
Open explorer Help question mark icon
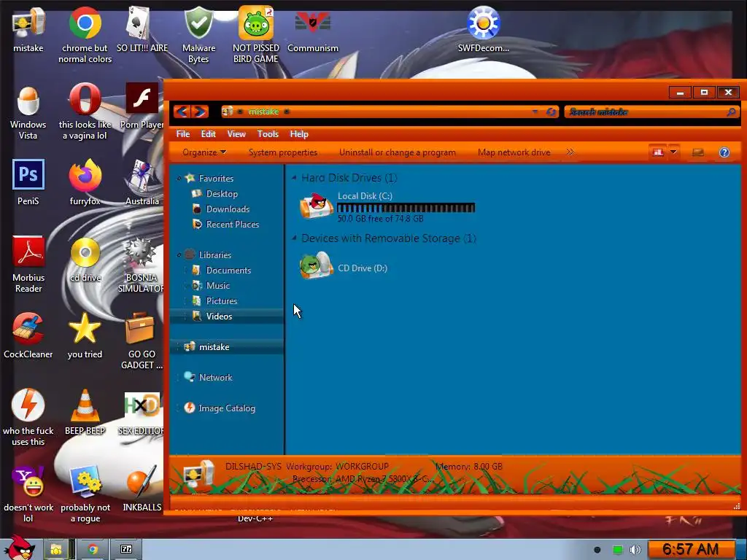pyautogui.click(x=724, y=152)
